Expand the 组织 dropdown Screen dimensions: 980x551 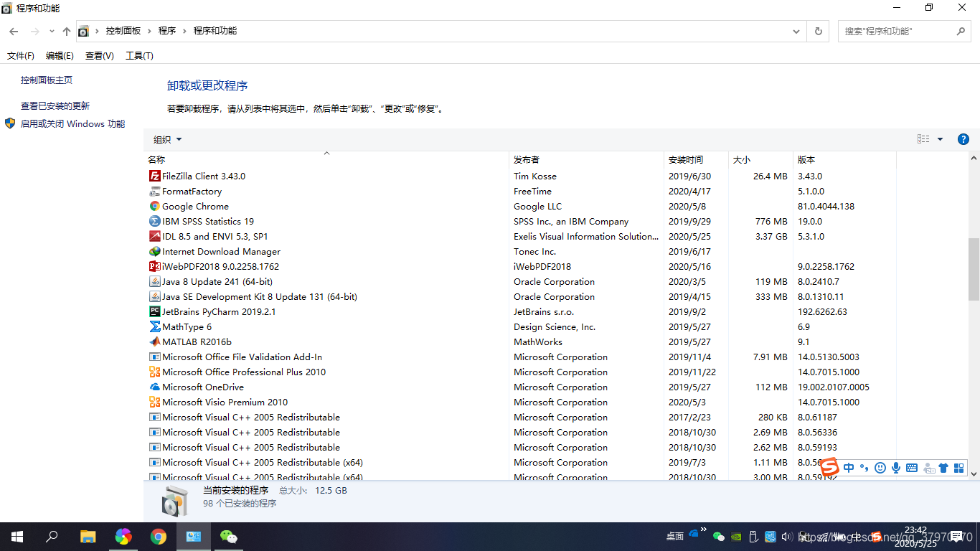point(168,139)
